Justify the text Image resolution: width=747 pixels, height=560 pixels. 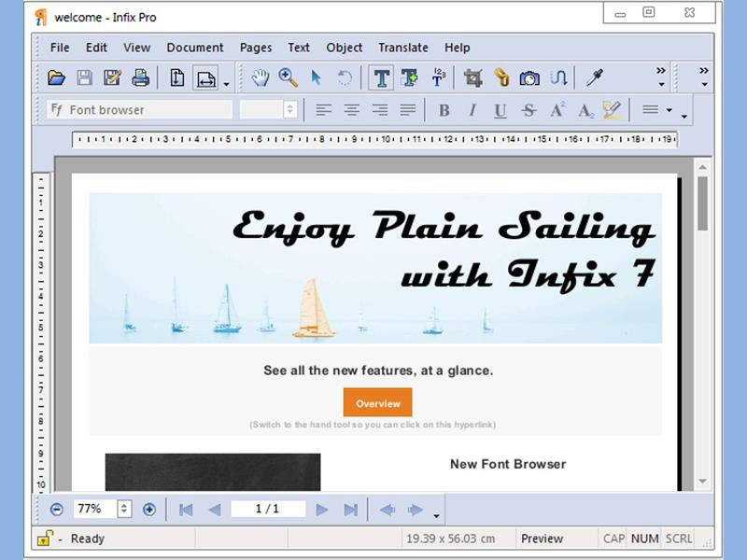point(408,110)
